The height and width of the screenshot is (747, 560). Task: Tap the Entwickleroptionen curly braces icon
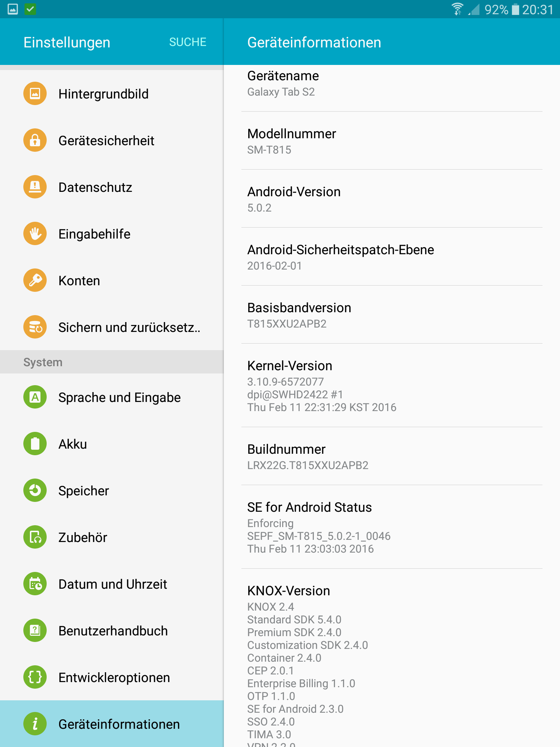point(35,677)
